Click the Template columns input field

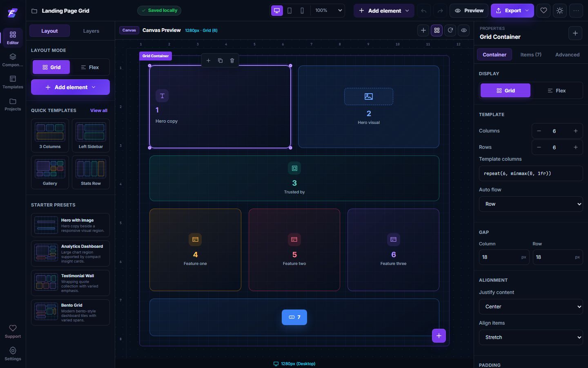point(531,173)
